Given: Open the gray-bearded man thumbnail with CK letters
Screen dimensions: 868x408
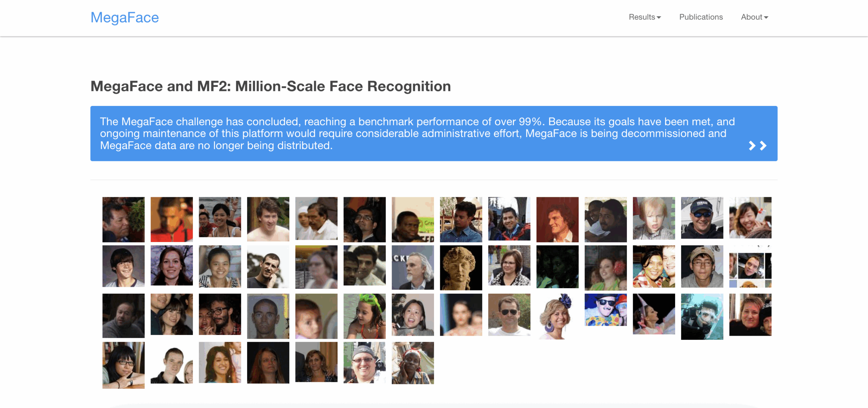Looking at the screenshot, I should [413, 267].
